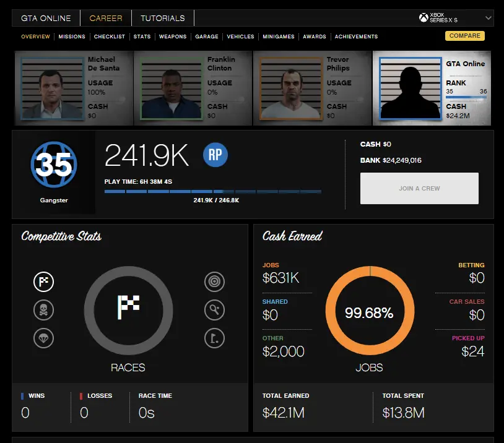The width and height of the screenshot is (504, 443).
Task: Click the blue RP badge icon
Action: coord(215,156)
